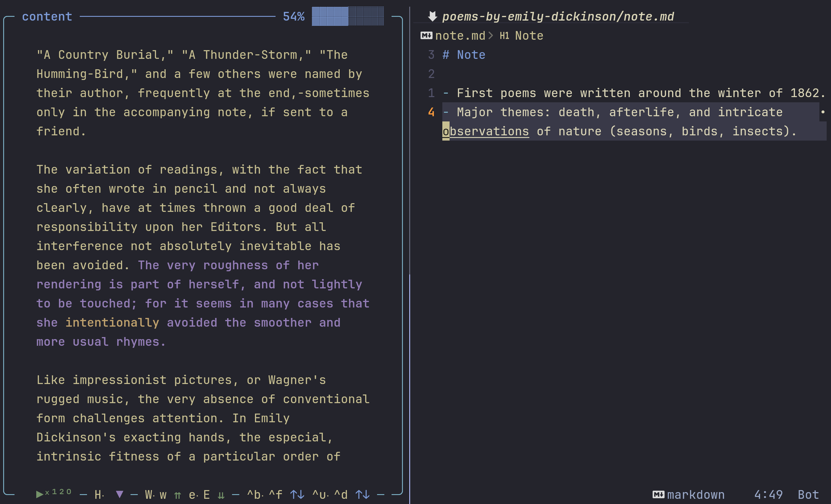Viewport: 831px width, 504px height.
Task: Click the text 'Like impressionist pictures'
Action: tap(134, 380)
